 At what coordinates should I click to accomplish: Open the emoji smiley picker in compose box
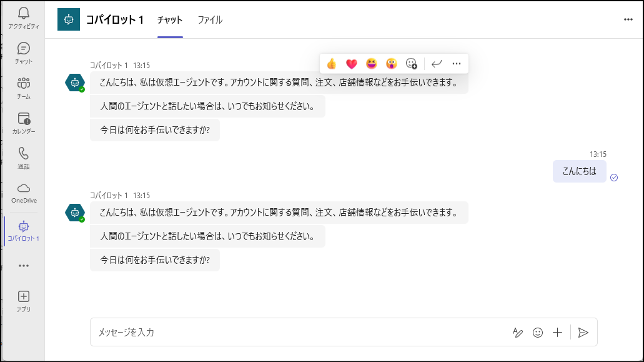click(x=538, y=333)
